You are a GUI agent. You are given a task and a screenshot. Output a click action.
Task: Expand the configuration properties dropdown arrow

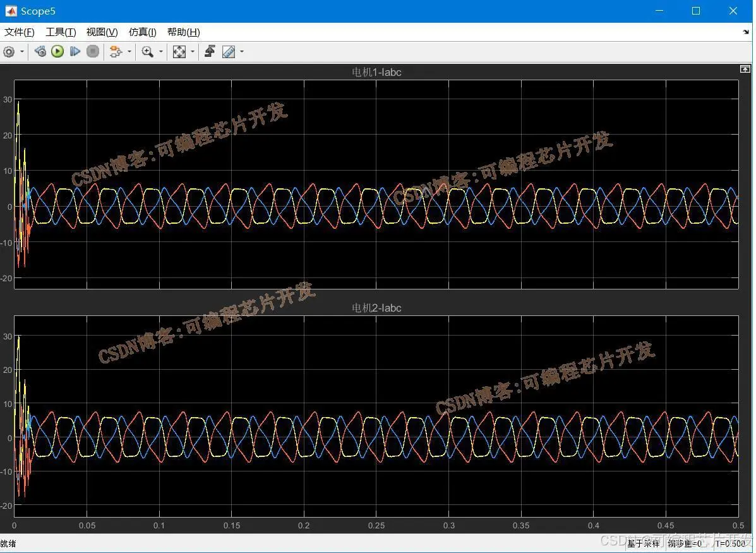pyautogui.click(x=21, y=52)
